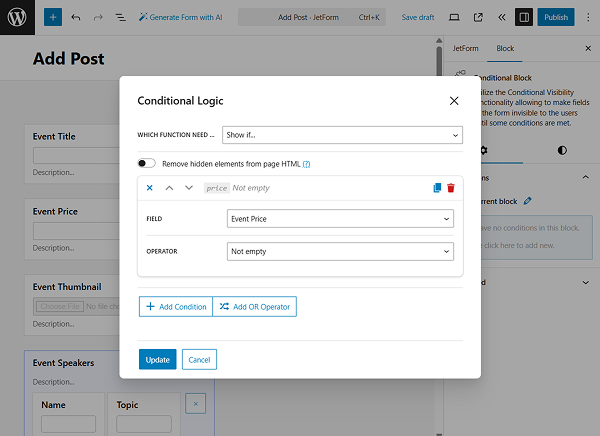Open the Show if function dropdown
The width and height of the screenshot is (600, 436).
[x=342, y=135]
